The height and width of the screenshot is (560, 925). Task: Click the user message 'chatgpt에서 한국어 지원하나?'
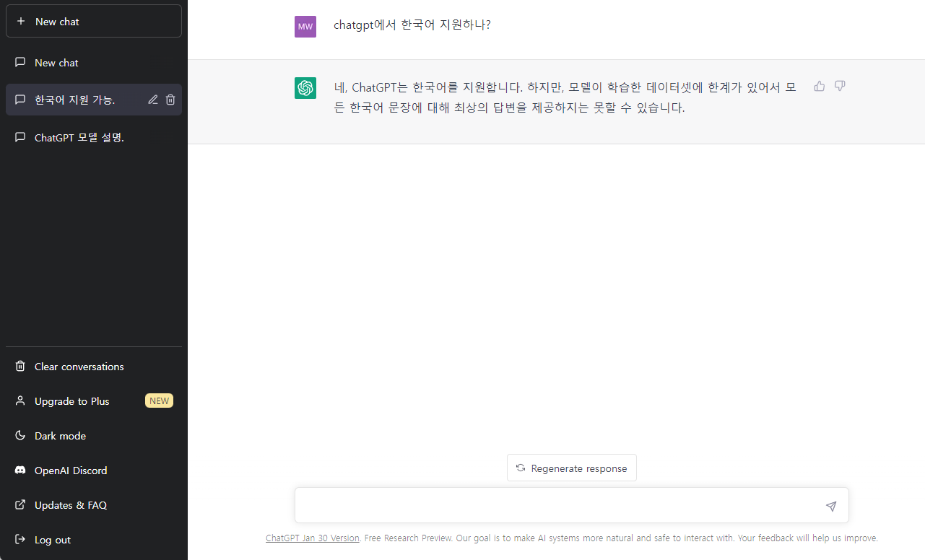(412, 25)
